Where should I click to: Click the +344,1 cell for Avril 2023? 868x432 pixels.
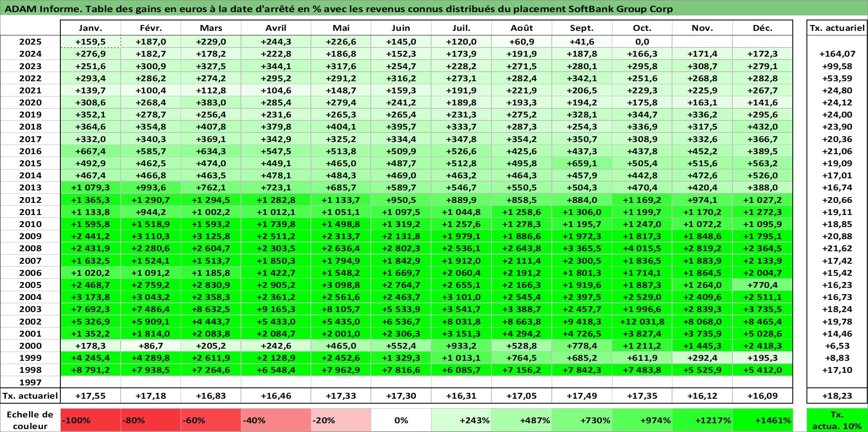tap(276, 66)
